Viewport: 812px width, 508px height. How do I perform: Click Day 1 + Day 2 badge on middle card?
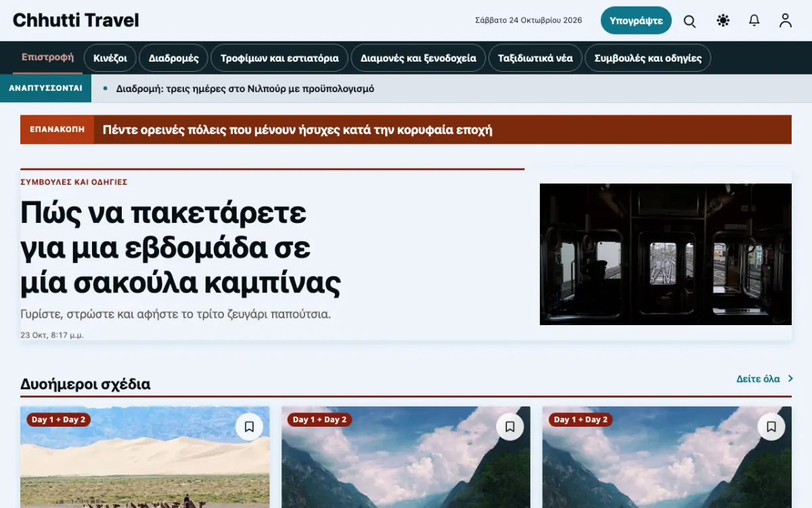pos(319,420)
